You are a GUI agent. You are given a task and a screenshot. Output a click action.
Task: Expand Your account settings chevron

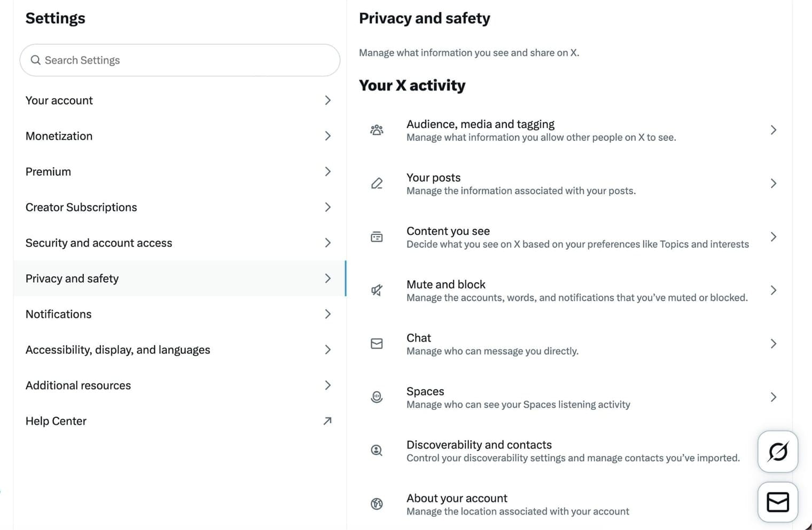(x=327, y=100)
